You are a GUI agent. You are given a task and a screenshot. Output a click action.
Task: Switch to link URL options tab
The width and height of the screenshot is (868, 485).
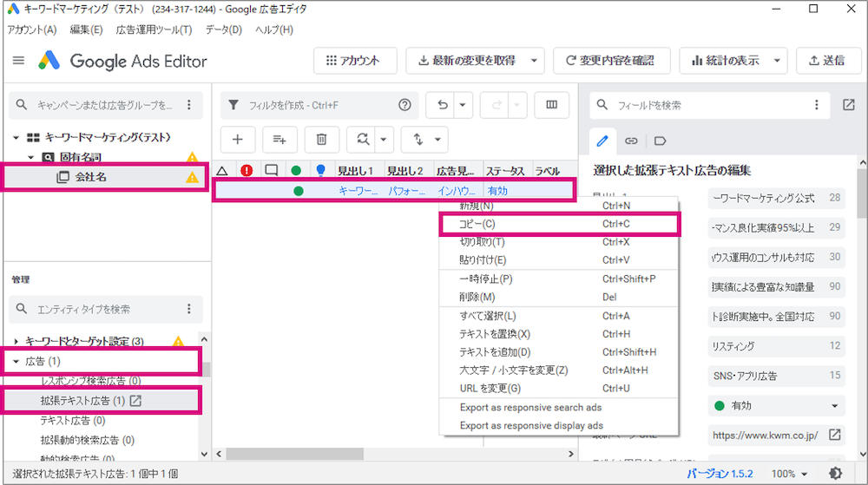(631, 141)
